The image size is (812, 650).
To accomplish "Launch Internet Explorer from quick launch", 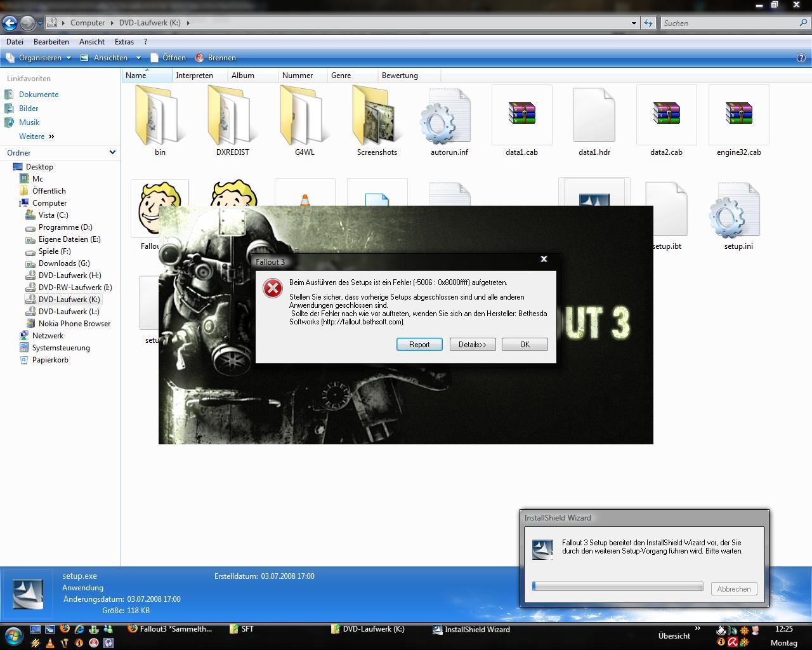I will [79, 630].
